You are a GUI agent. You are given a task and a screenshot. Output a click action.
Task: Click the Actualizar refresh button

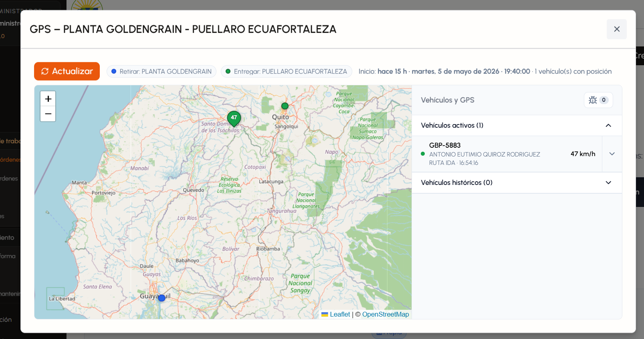point(67,71)
